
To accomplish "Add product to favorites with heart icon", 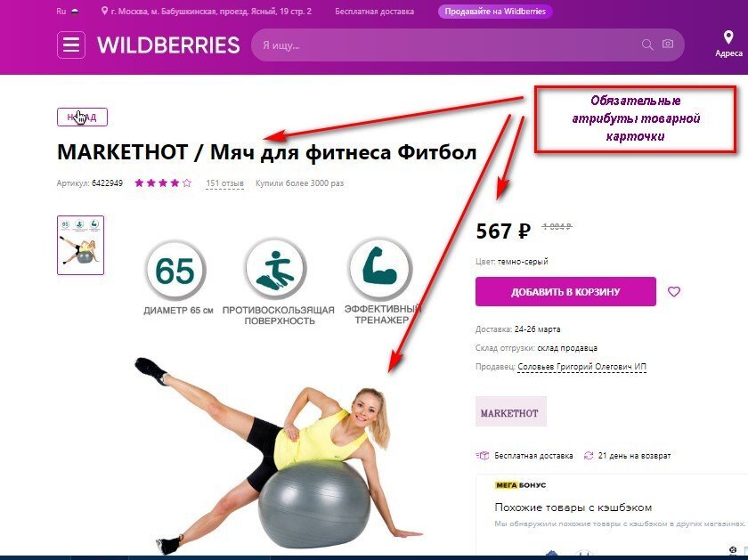I will point(673,291).
